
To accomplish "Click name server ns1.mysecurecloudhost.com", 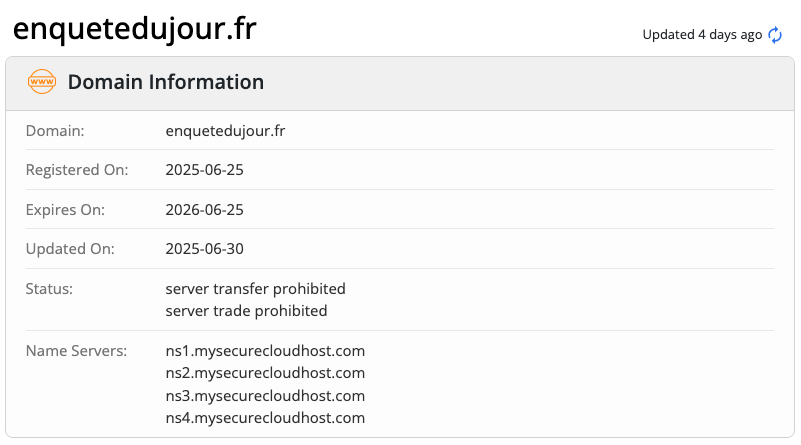I will point(265,351).
